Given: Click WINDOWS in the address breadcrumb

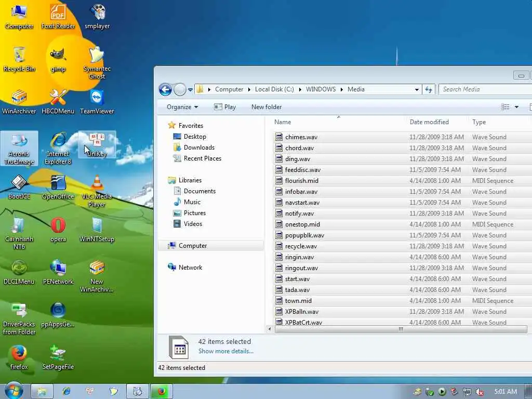Looking at the screenshot, I should click(321, 89).
